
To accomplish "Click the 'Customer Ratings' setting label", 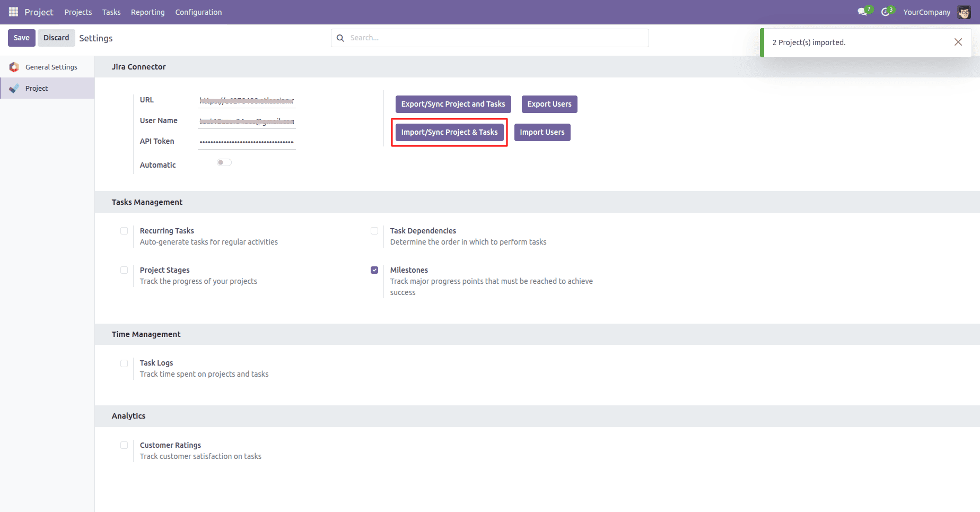I will pos(170,445).
